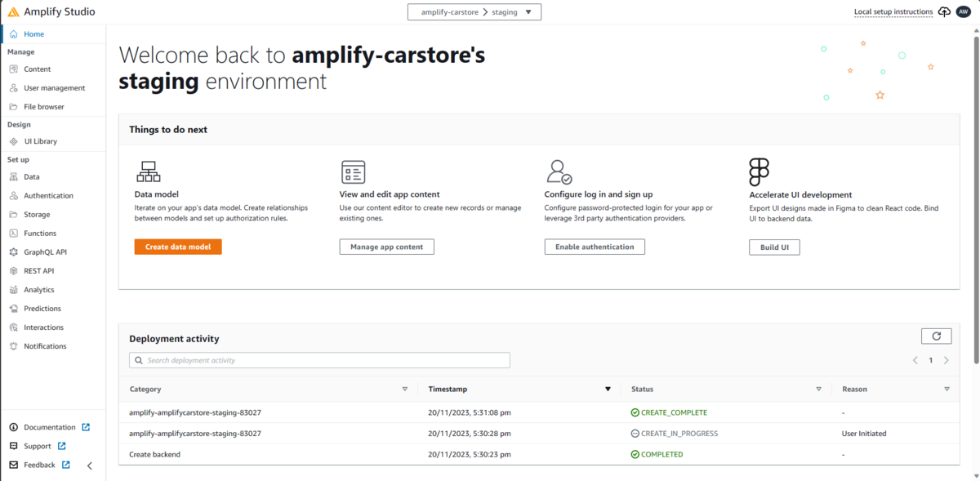
Task: Click the Create data model button
Action: click(178, 247)
